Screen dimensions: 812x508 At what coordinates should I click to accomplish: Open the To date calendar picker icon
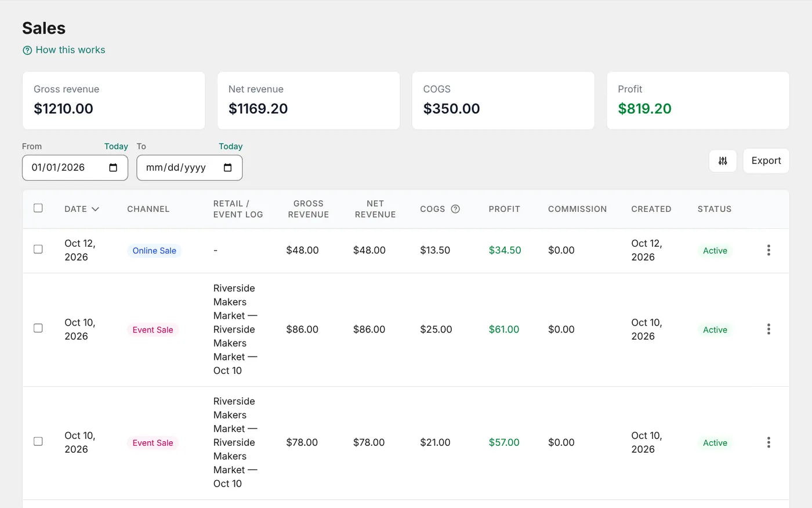(x=227, y=168)
